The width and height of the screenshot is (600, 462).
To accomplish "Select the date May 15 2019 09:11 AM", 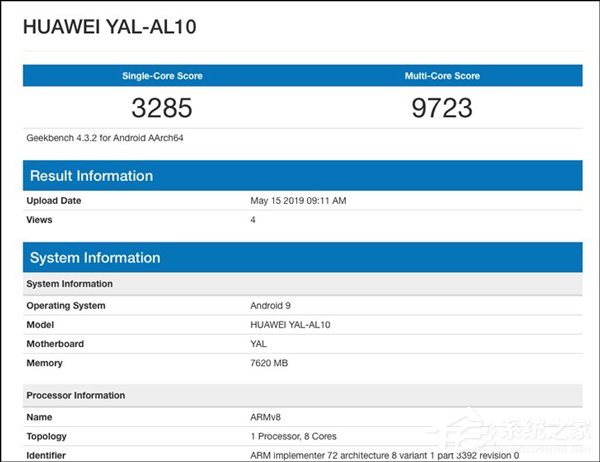I will click(x=298, y=201).
